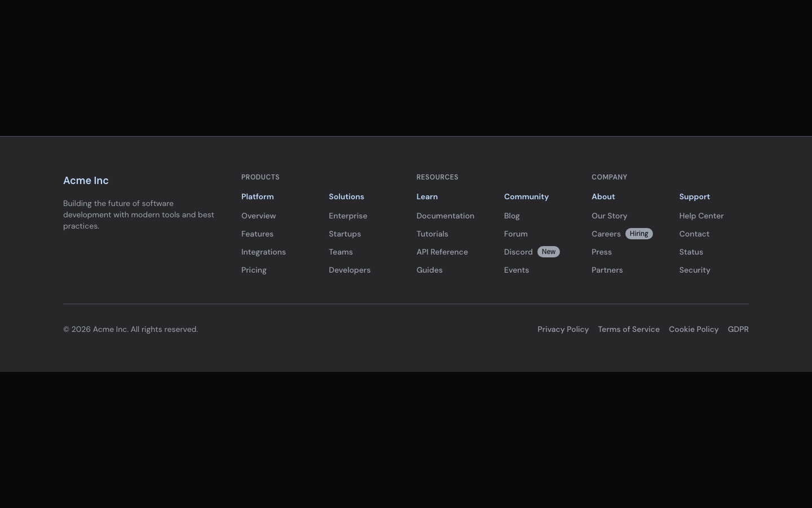View the Terms of Service
Viewport: 812px width, 508px height.
click(x=629, y=329)
